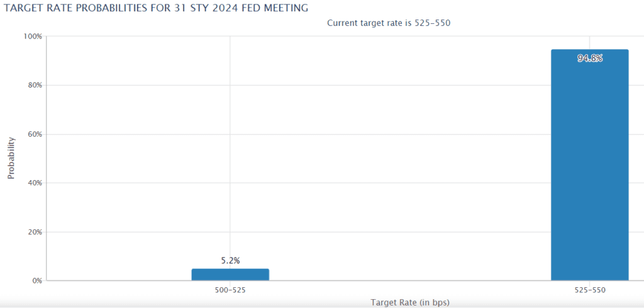Viewport: 644px width, 308px height.
Task: Click the 80% horizontal gridline
Action: tap(377, 85)
